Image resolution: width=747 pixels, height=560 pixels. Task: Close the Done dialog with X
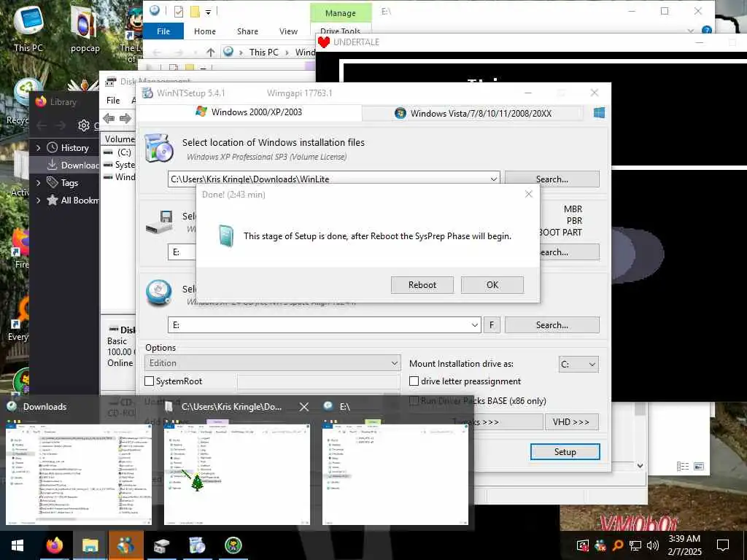coord(528,194)
